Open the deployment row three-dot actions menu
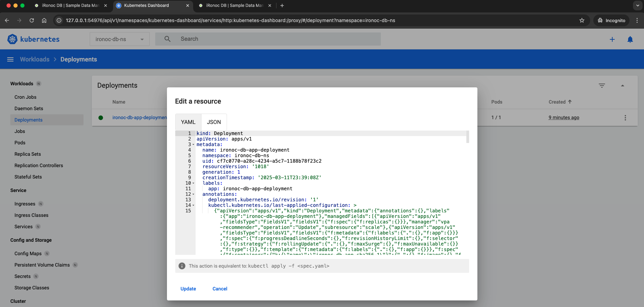Viewport: 644px width, 307px height. tap(625, 118)
